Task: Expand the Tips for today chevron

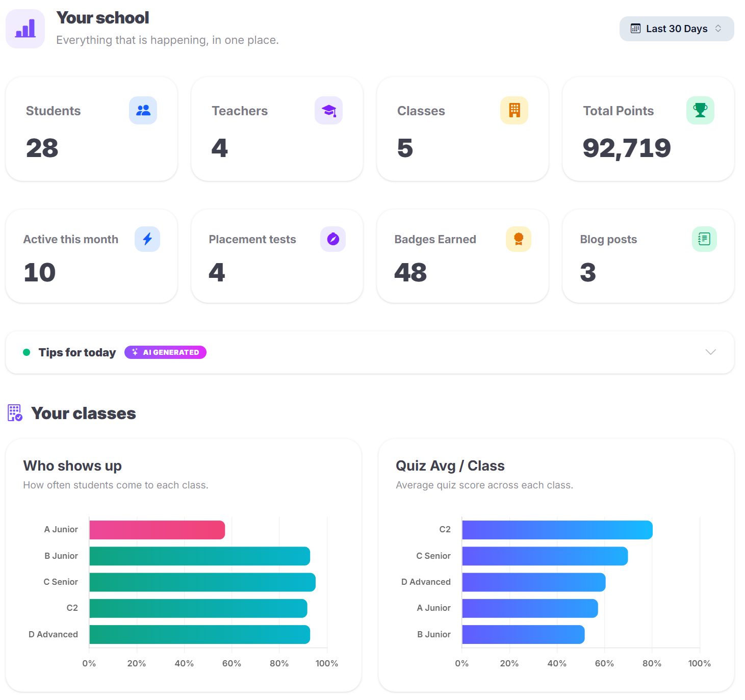Action: (x=710, y=352)
